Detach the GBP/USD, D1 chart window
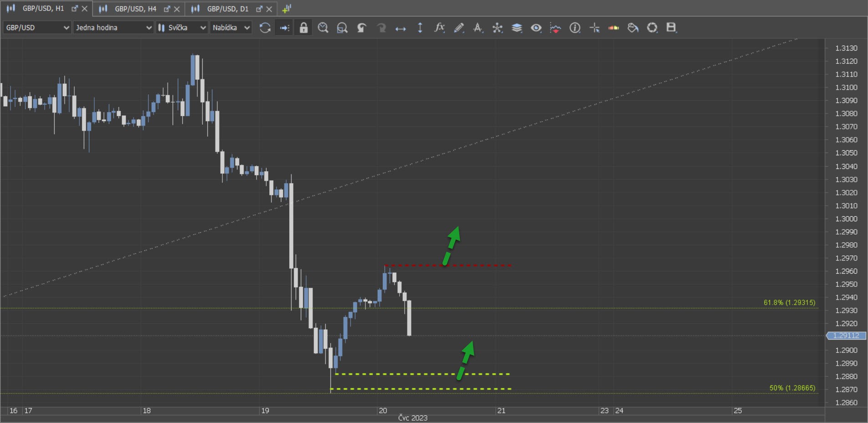This screenshot has height=423, width=868. coord(259,9)
